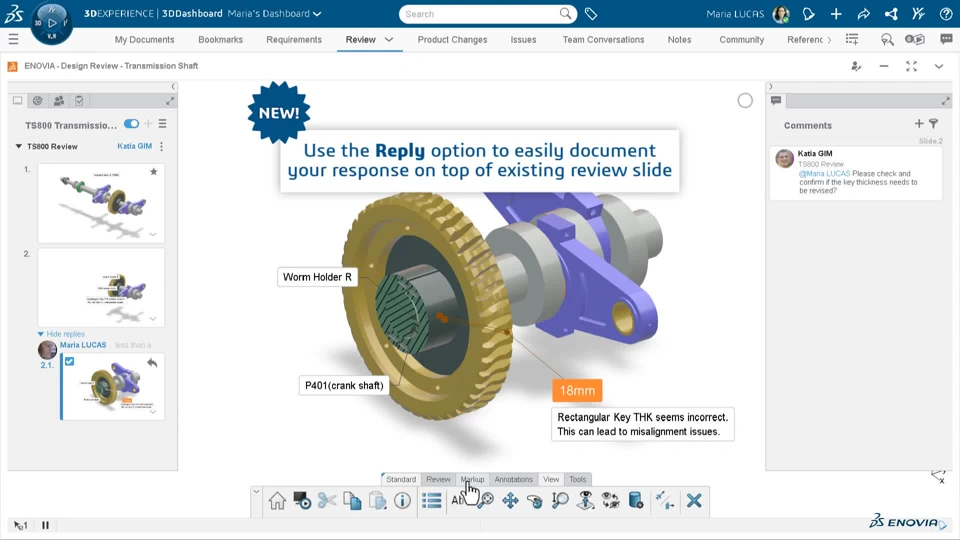Click the database settings icon in toolbar

point(636,501)
